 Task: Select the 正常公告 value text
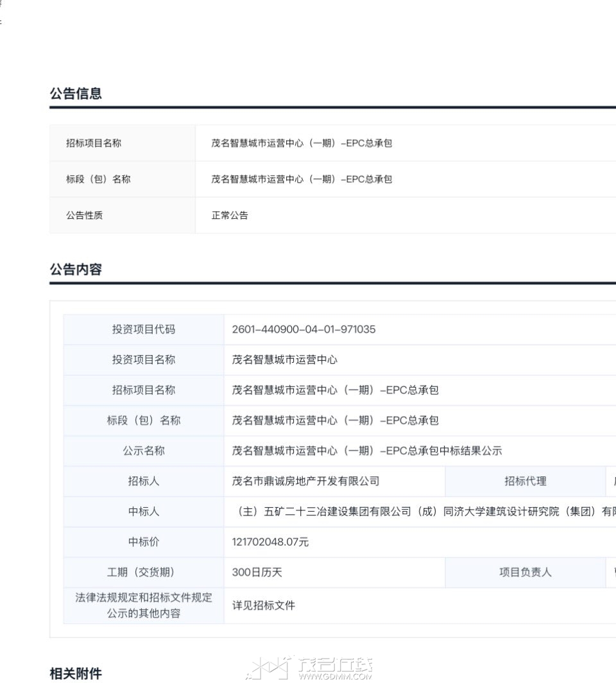230,216
